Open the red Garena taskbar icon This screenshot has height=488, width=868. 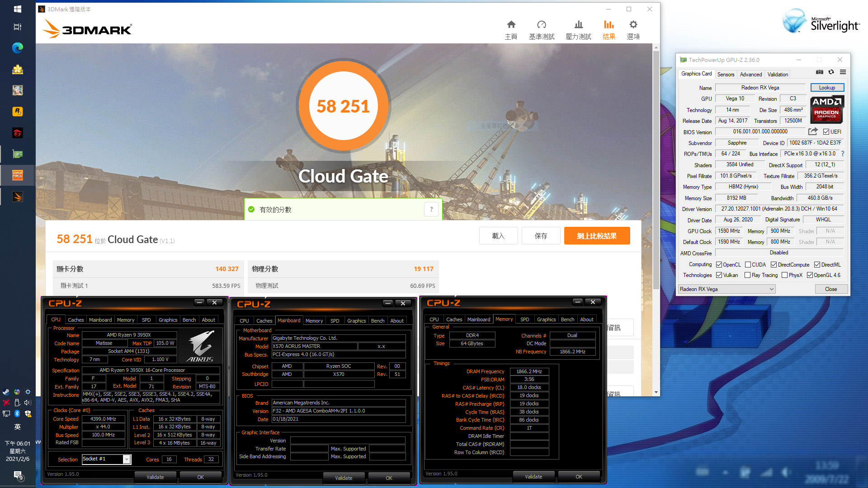click(18, 133)
